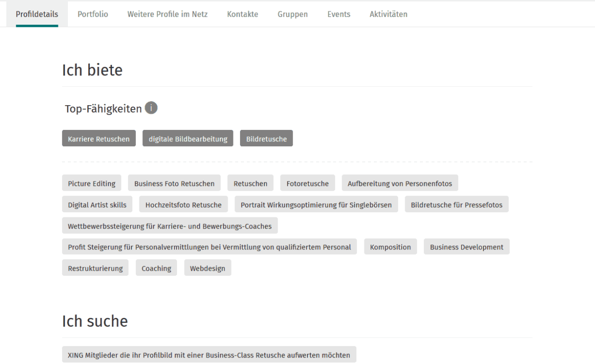Click the Ich biete heading
Viewport: 595px width, 364px height.
(x=92, y=70)
